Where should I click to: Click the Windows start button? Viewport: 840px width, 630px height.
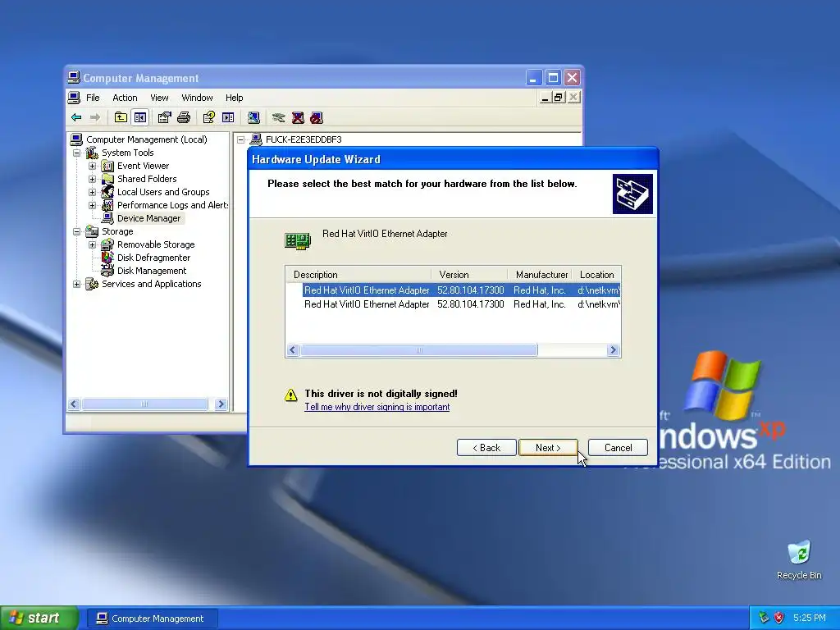tap(39, 619)
